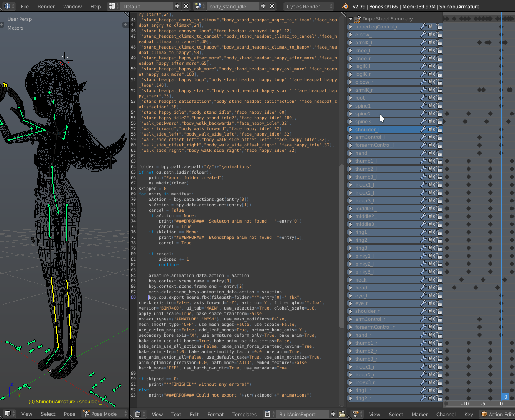Open the Cycles Render engine dropdown

309,6
